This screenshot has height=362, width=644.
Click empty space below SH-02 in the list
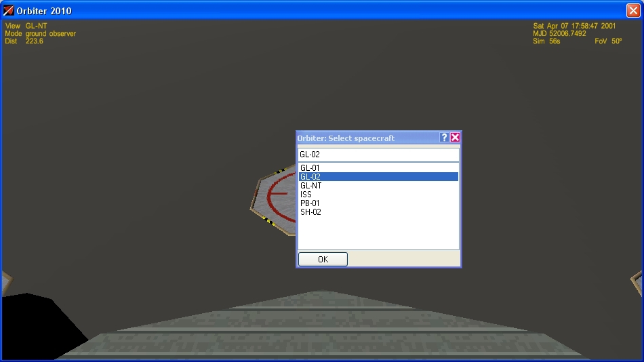point(378,233)
